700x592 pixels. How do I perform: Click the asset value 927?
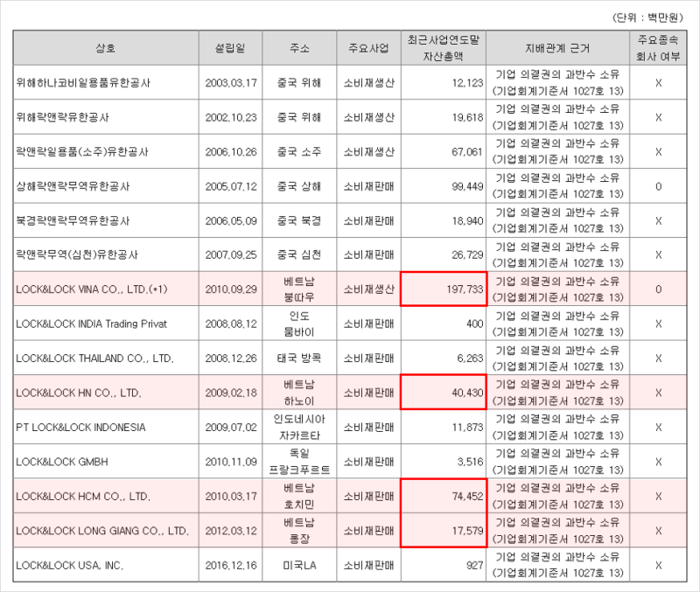474,565
